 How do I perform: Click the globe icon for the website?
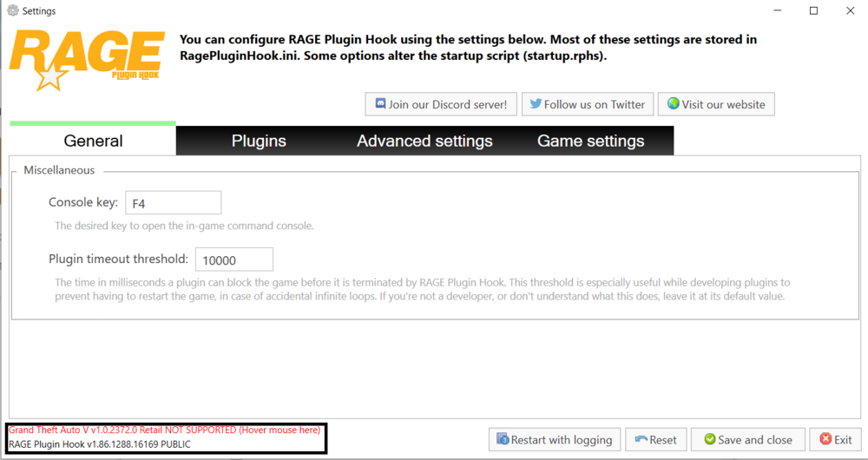(673, 104)
